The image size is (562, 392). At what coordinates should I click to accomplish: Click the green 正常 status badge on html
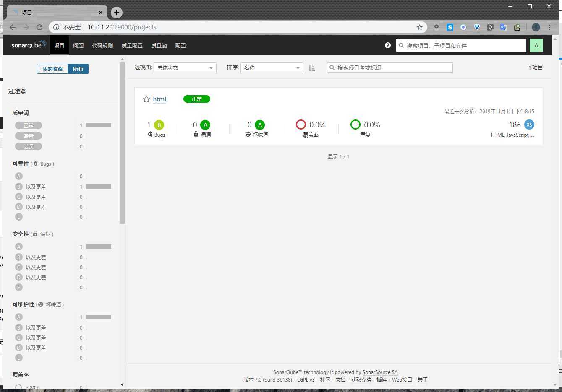(197, 99)
